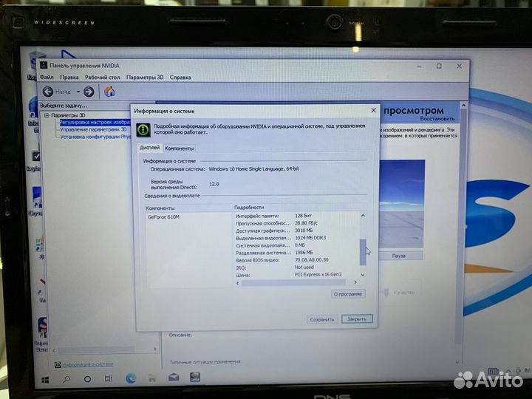
Task: Launch Microsoft Edge from taskbar
Action: 131,378
